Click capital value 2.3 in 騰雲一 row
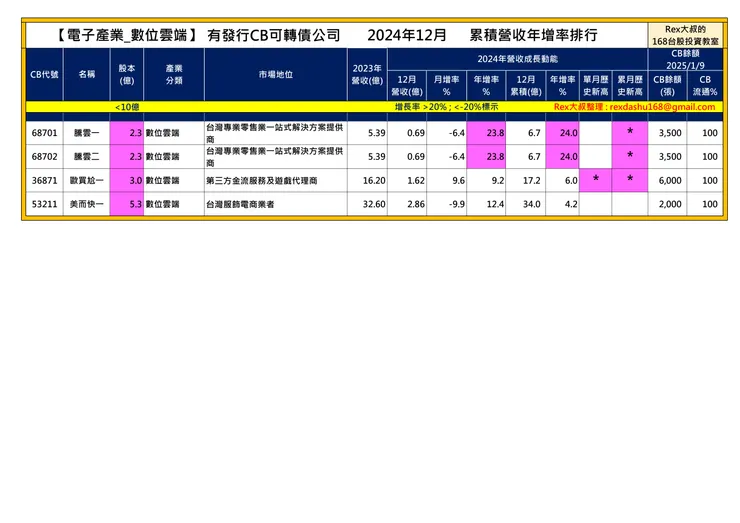The height and width of the screenshot is (523, 740). [135, 133]
